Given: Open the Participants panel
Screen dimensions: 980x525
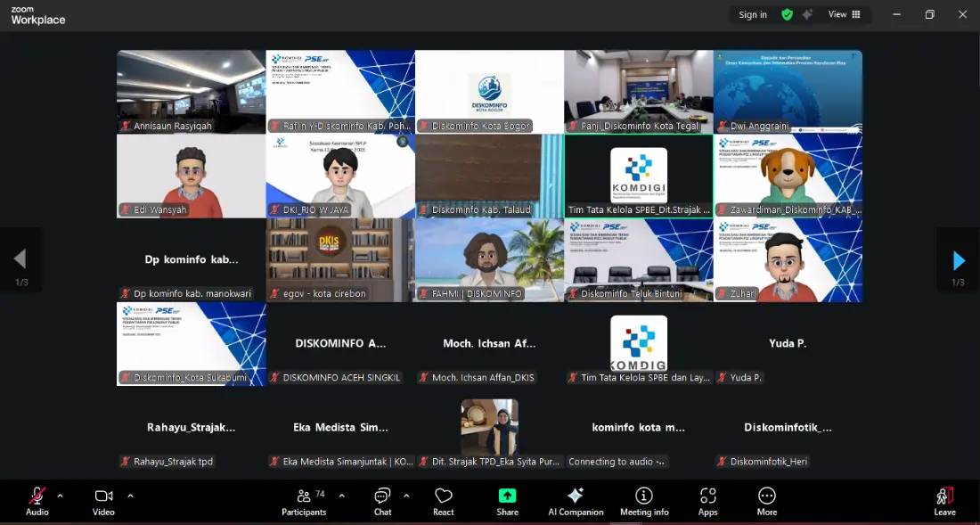Looking at the screenshot, I should tap(304, 503).
